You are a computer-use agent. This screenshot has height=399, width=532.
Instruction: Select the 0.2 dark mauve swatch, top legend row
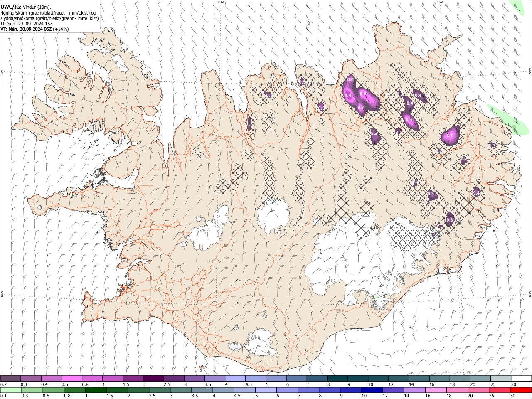[10, 378]
